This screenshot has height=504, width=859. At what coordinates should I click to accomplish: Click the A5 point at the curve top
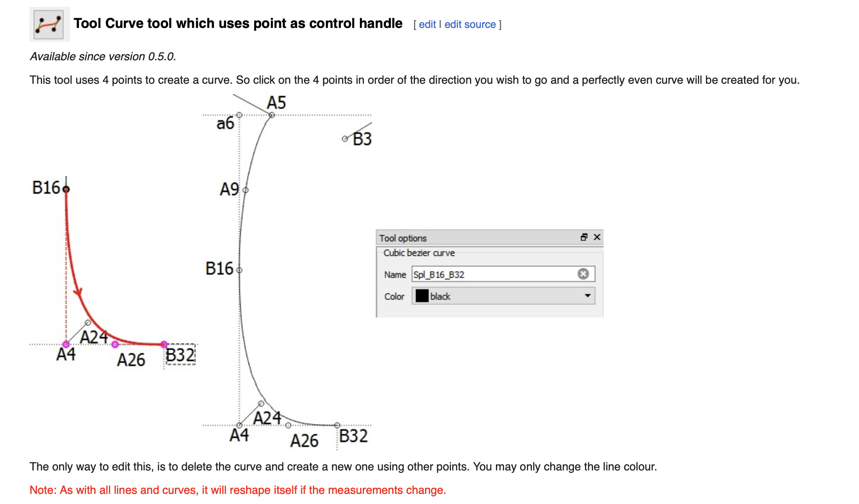tap(272, 115)
